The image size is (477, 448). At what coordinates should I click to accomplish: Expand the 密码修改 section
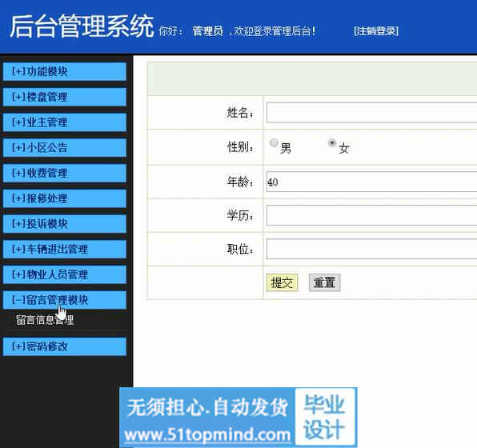[x=65, y=346]
